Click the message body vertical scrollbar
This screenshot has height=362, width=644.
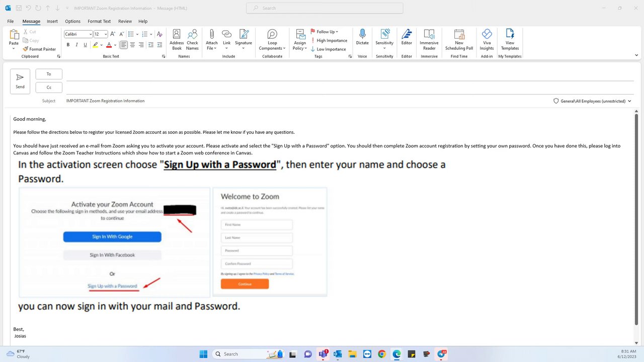636,220
